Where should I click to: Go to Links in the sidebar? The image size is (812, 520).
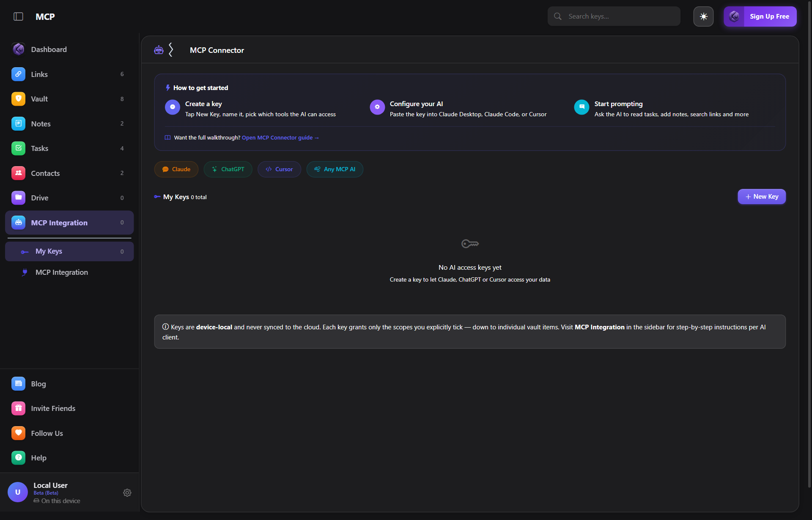pyautogui.click(x=69, y=74)
